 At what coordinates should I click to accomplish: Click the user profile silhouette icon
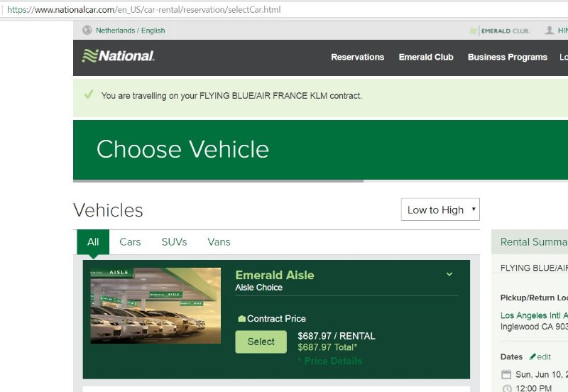coord(550,31)
